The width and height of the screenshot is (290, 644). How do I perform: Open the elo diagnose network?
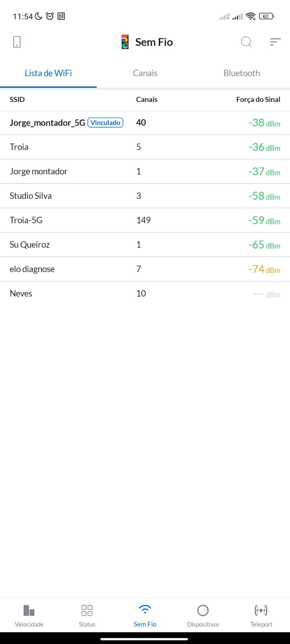pos(32,269)
